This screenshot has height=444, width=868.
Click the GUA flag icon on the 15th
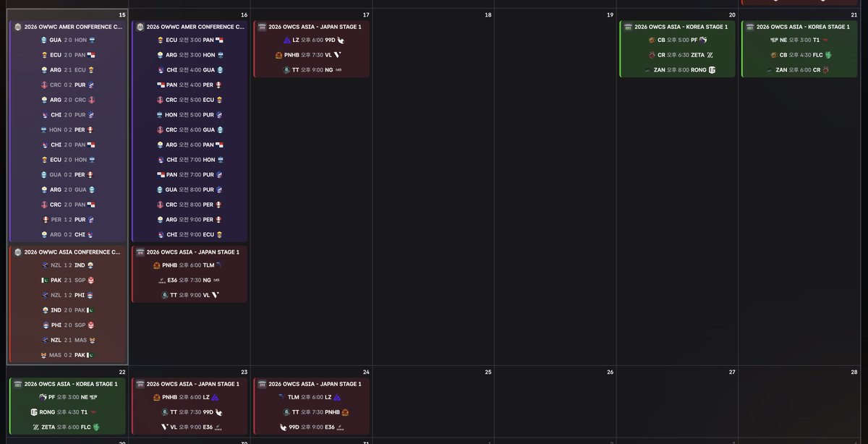pos(43,40)
